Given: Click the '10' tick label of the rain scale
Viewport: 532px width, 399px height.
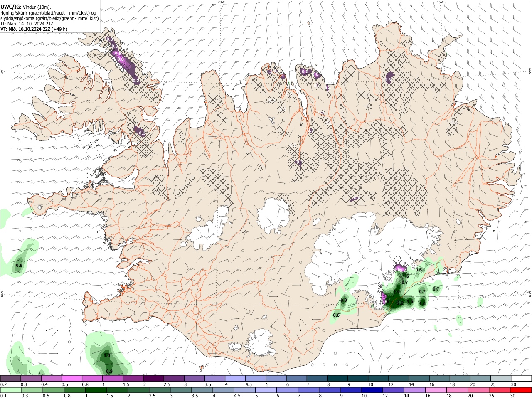Looking at the screenshot, I should [364, 396].
